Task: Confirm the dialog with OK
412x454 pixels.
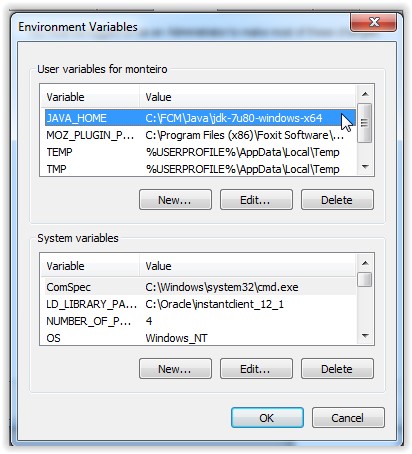Action: tap(267, 417)
